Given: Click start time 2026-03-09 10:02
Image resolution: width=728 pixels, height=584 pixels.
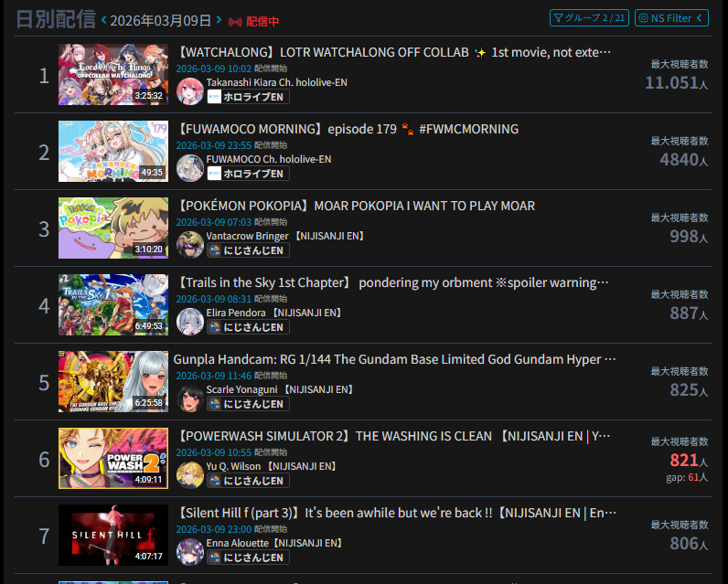Looking at the screenshot, I should tap(214, 69).
